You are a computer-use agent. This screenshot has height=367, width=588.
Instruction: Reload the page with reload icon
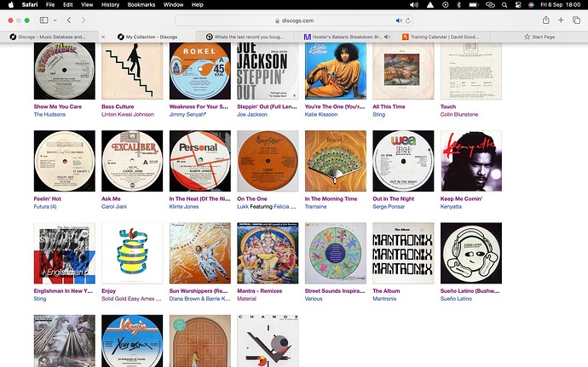click(x=407, y=20)
